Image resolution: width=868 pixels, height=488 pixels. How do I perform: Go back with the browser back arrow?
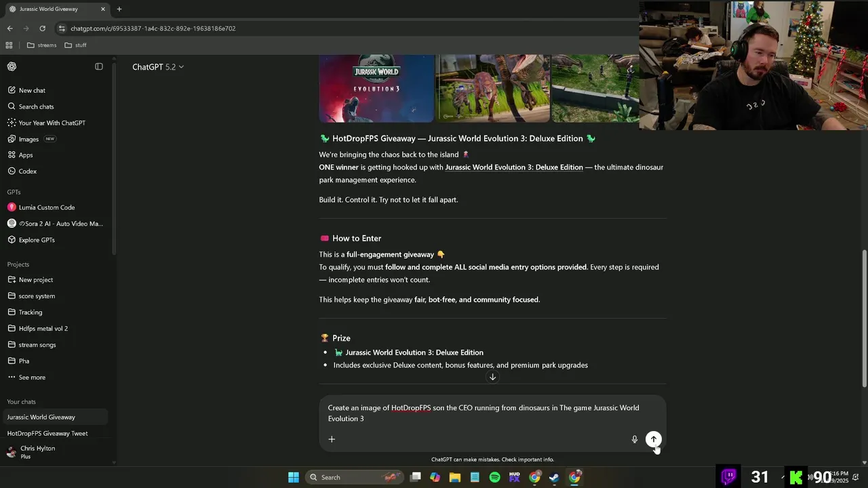(x=9, y=28)
